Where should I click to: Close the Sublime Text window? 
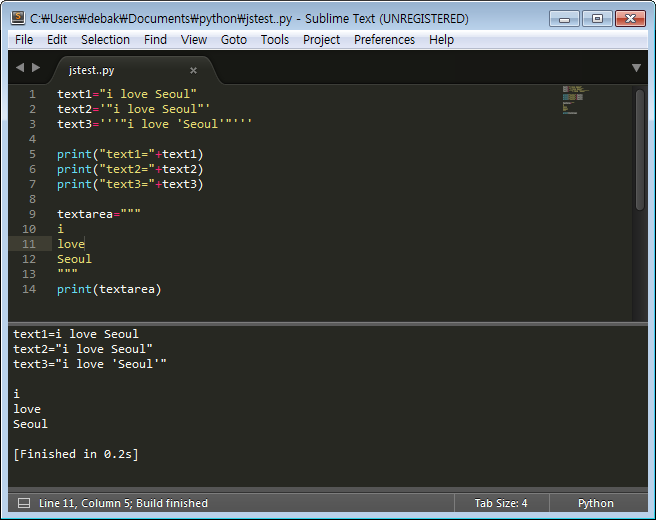coord(630,19)
